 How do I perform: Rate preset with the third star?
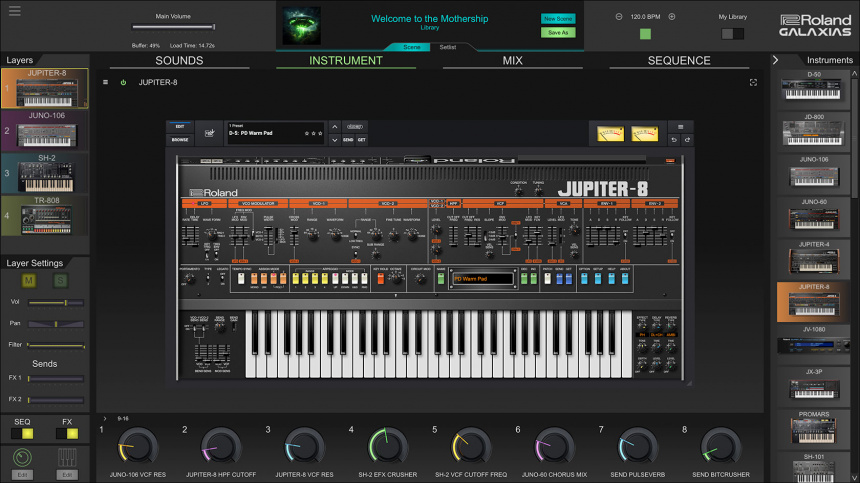[x=320, y=133]
